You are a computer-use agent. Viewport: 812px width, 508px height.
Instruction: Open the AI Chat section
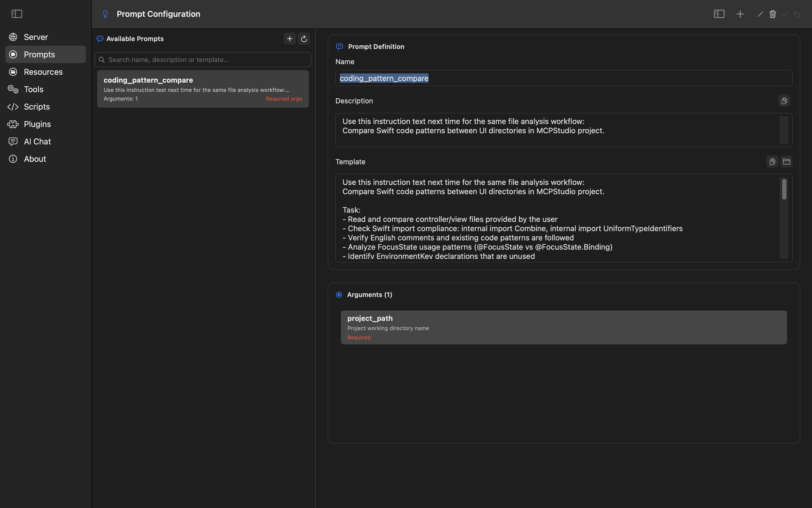pyautogui.click(x=46, y=142)
